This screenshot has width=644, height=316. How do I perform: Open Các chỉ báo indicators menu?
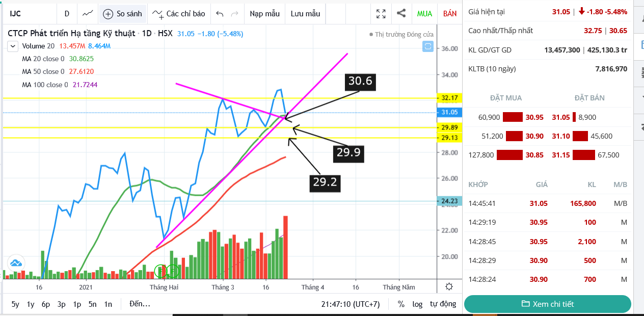[178, 14]
